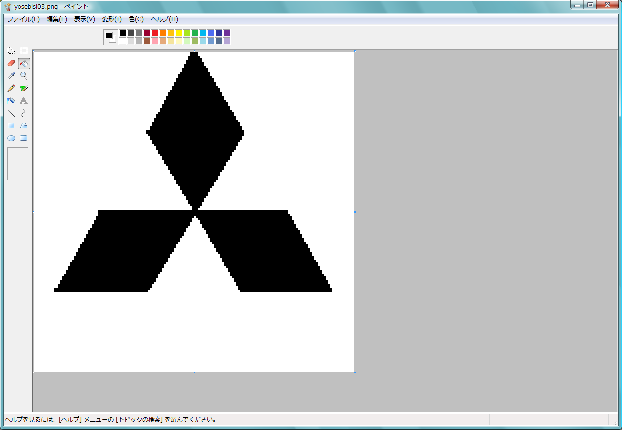Click the tool options box below toolbox
The image size is (622, 430).
click(18, 163)
